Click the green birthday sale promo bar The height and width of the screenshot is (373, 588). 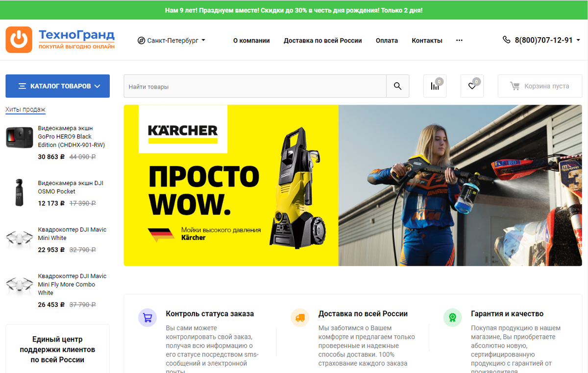[294, 10]
